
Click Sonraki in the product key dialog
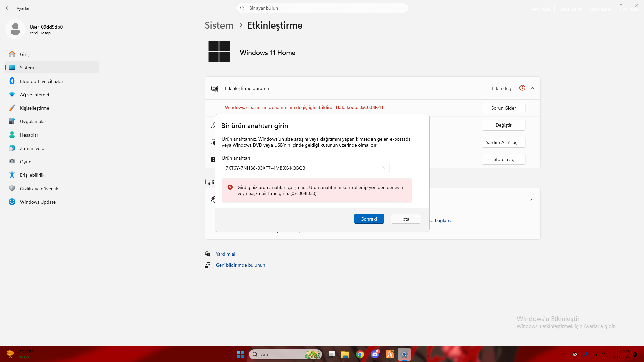tap(369, 219)
